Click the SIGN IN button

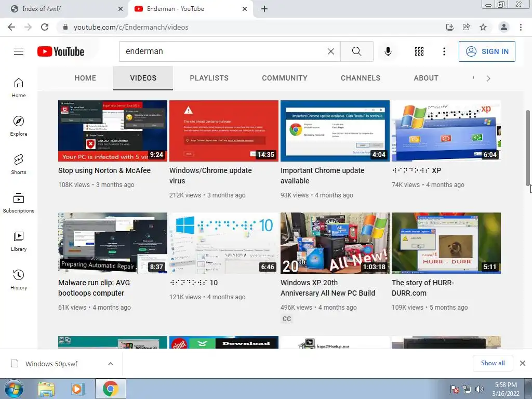point(487,51)
